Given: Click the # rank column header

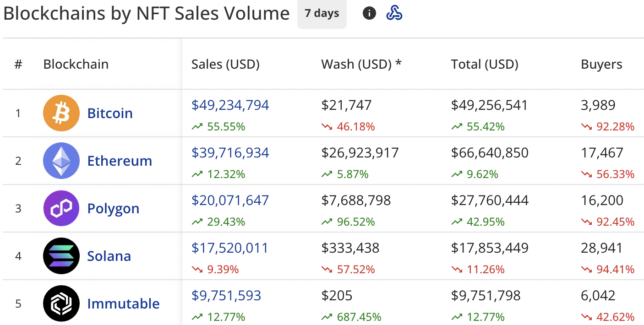Looking at the screenshot, I should [18, 65].
